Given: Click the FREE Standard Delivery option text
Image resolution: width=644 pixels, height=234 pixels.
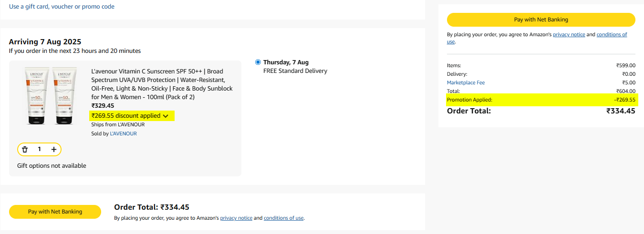Looking at the screenshot, I should pyautogui.click(x=295, y=71).
